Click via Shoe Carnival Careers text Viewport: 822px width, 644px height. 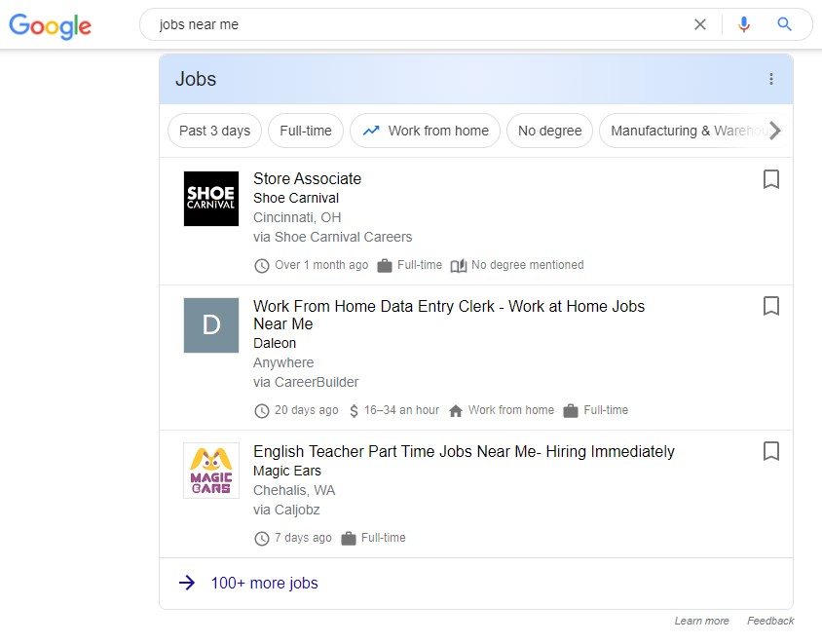click(333, 237)
